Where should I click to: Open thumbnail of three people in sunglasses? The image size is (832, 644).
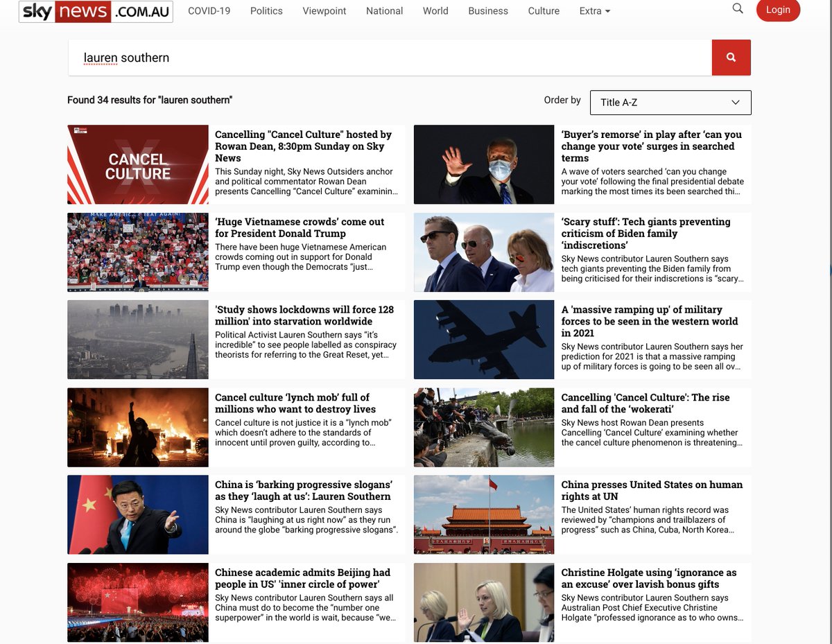point(484,252)
